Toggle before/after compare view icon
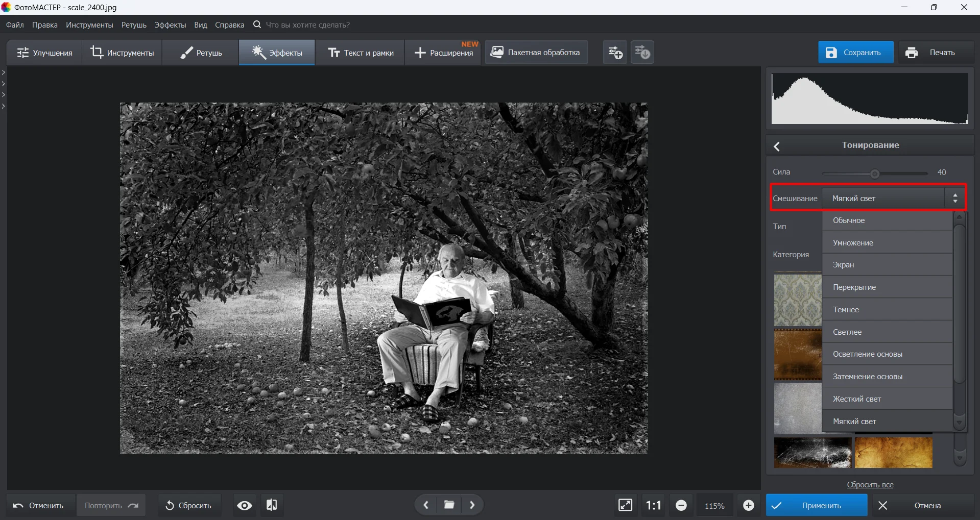Image resolution: width=980 pixels, height=520 pixels. pos(272,505)
